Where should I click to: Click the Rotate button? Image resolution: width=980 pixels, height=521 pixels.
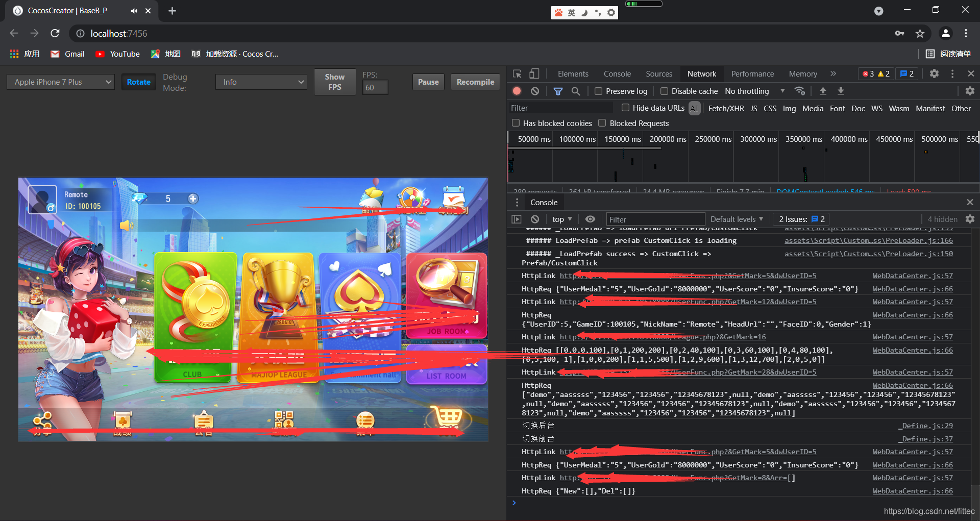138,82
